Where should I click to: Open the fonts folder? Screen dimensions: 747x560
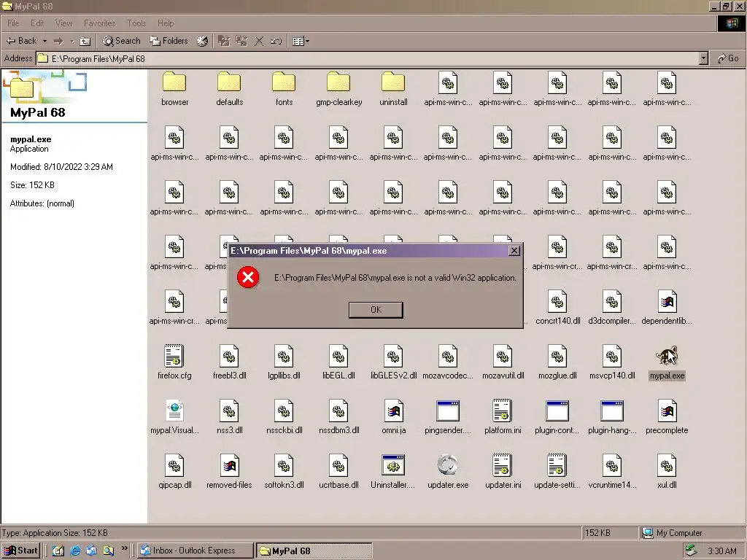point(284,82)
